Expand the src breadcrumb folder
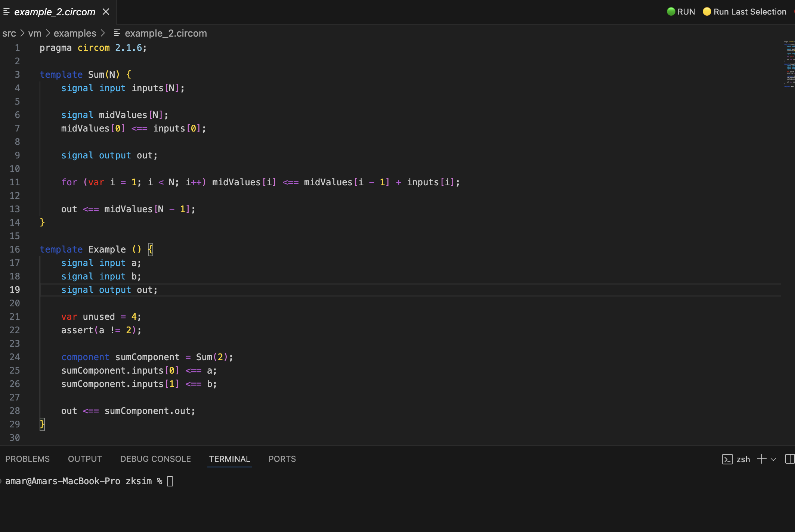Screen dimensions: 795x532 pyautogui.click(x=9, y=33)
